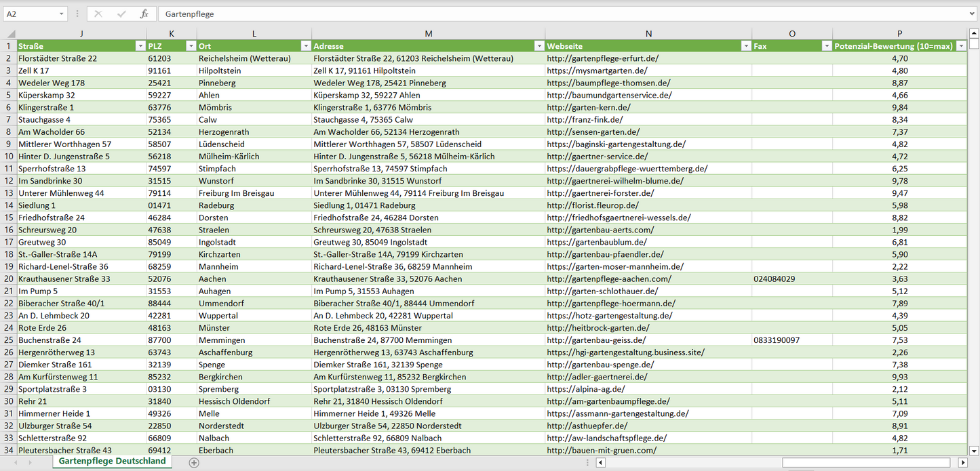Expand the Name Box dropdown arrow
980x471 pixels.
[62, 14]
